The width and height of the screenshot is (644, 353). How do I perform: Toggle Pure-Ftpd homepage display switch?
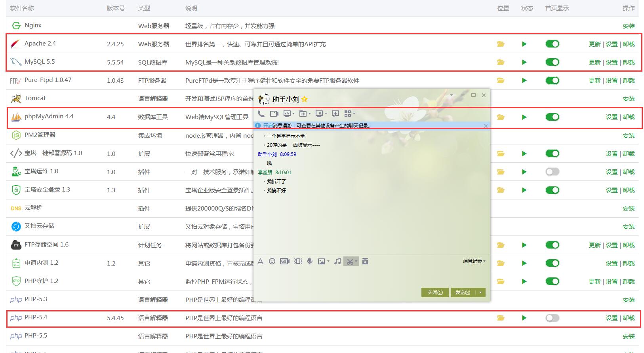pyautogui.click(x=552, y=80)
